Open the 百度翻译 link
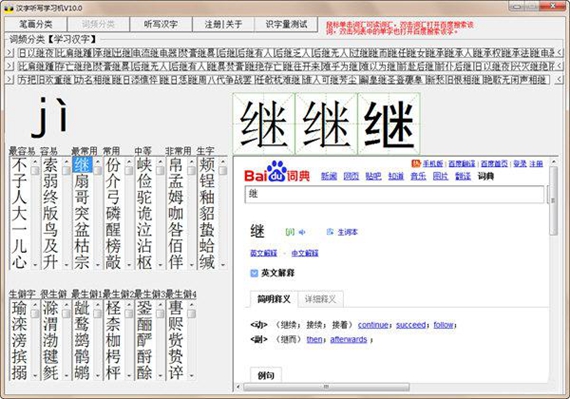Viewport: 570px width, 399px height. [x=462, y=164]
